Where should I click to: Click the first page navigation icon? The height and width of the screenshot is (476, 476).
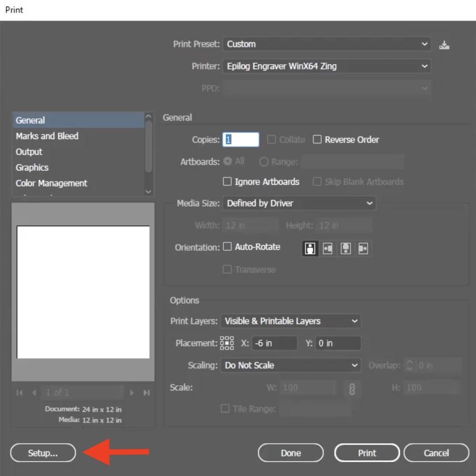click(x=20, y=392)
